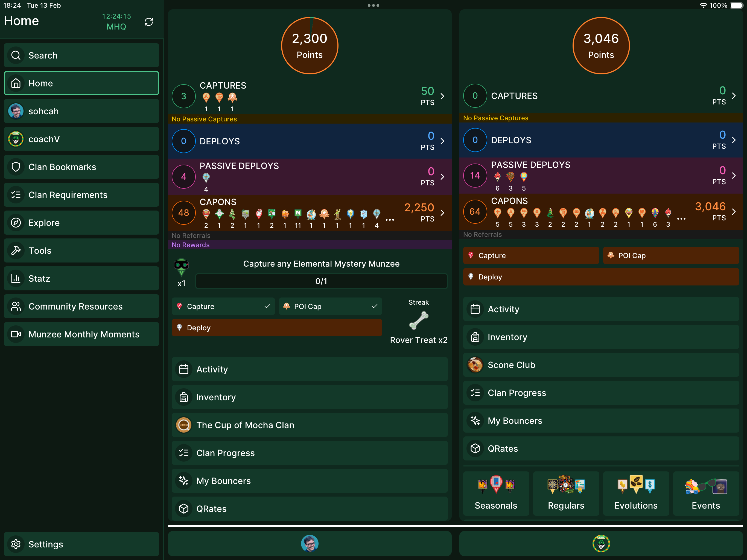Click the Community Resources people icon
This screenshot has height=560, width=747.
pos(16,306)
